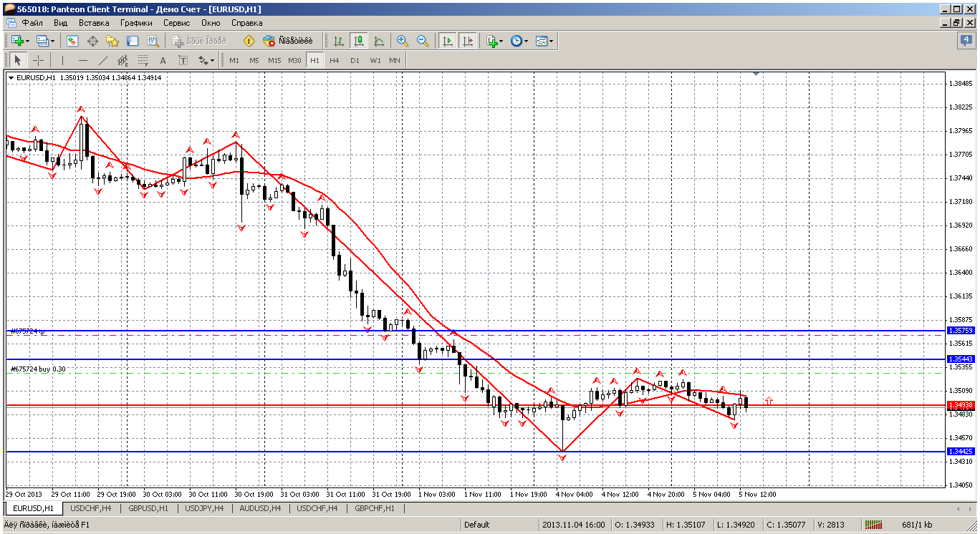
Task: Switch chart to line chart type
Action: coord(378,42)
